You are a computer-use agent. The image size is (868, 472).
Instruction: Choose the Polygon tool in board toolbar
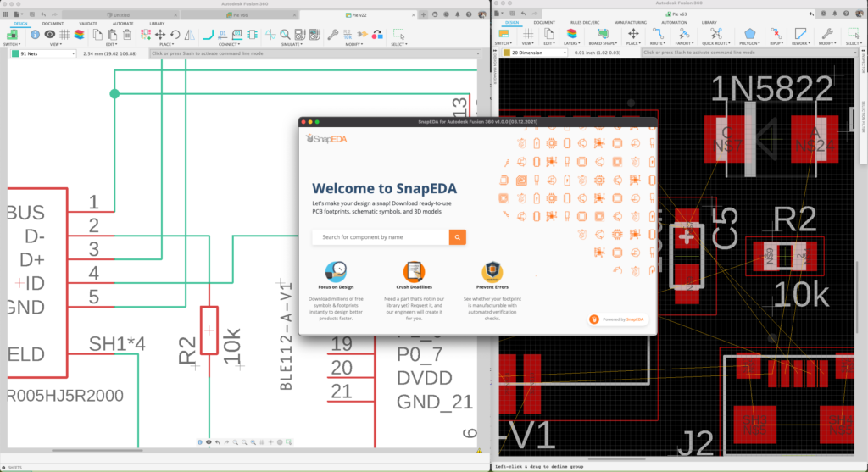click(749, 34)
